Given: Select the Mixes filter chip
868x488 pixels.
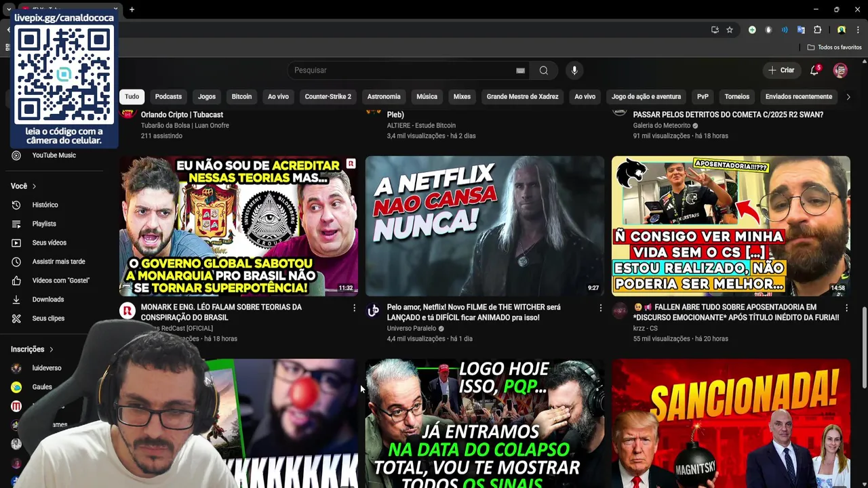Looking at the screenshot, I should point(462,97).
